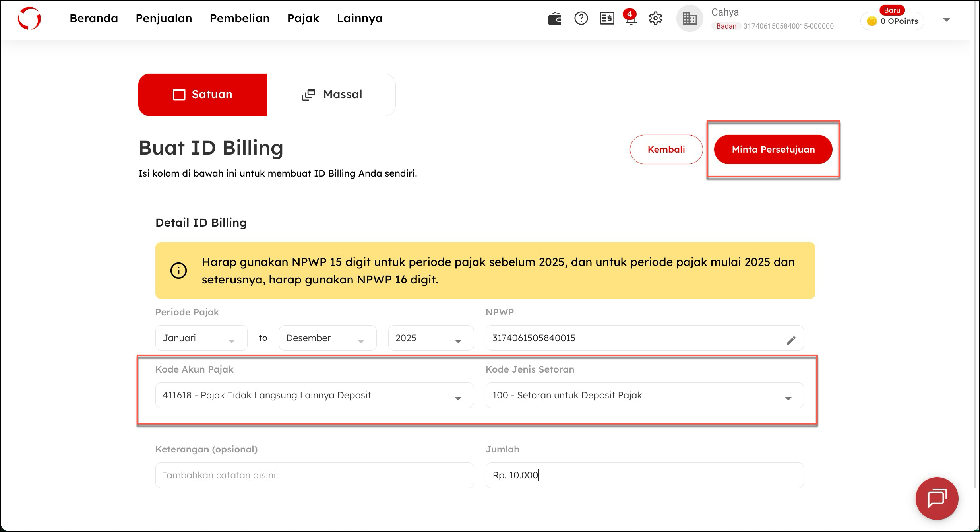Open the Pajak menu
Viewport: 980px width, 532px height.
tap(303, 19)
